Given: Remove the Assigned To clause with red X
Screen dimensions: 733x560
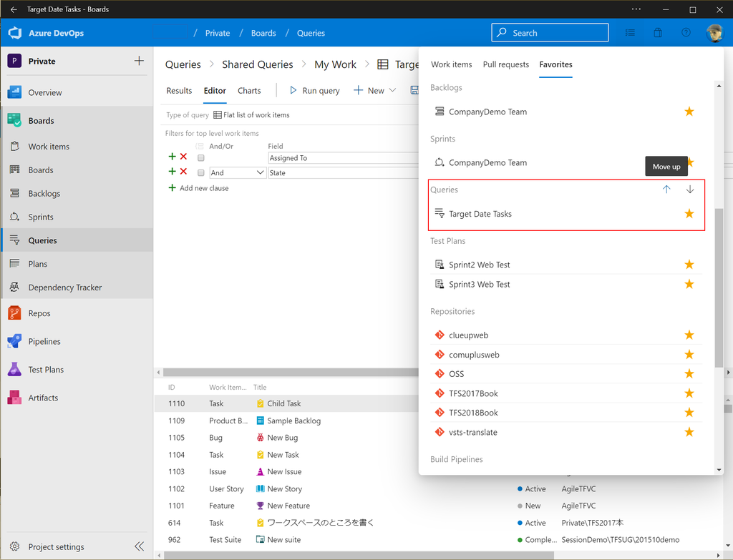Looking at the screenshot, I should tap(183, 157).
